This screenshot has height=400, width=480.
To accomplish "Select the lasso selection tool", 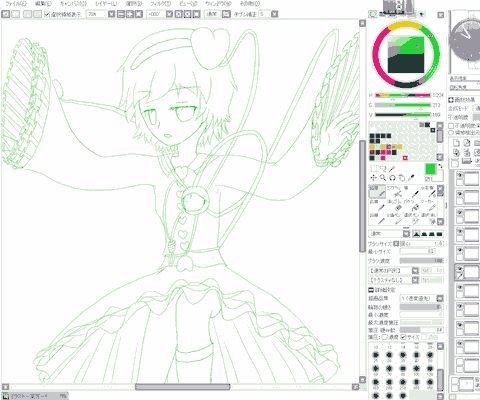I will pos(383,169).
